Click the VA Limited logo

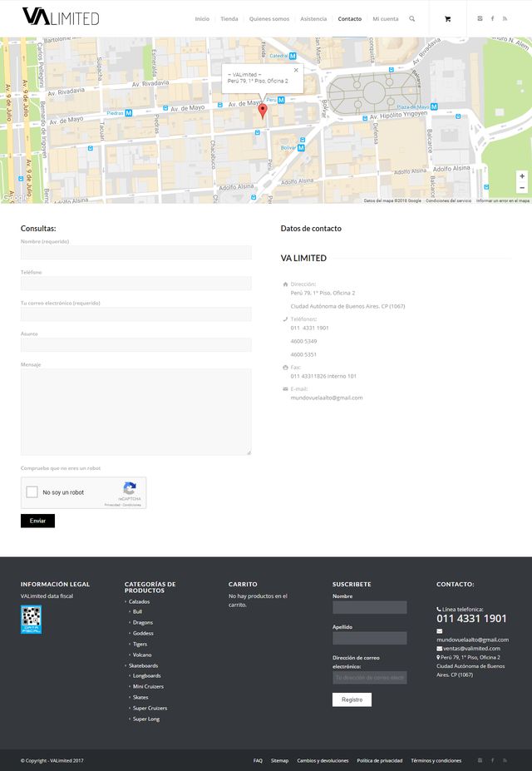[x=61, y=17]
